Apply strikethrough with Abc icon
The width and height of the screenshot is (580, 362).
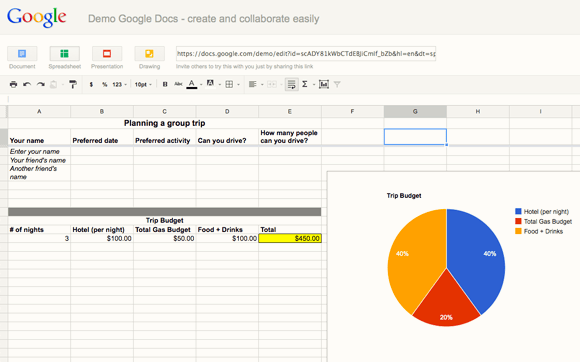tap(178, 84)
